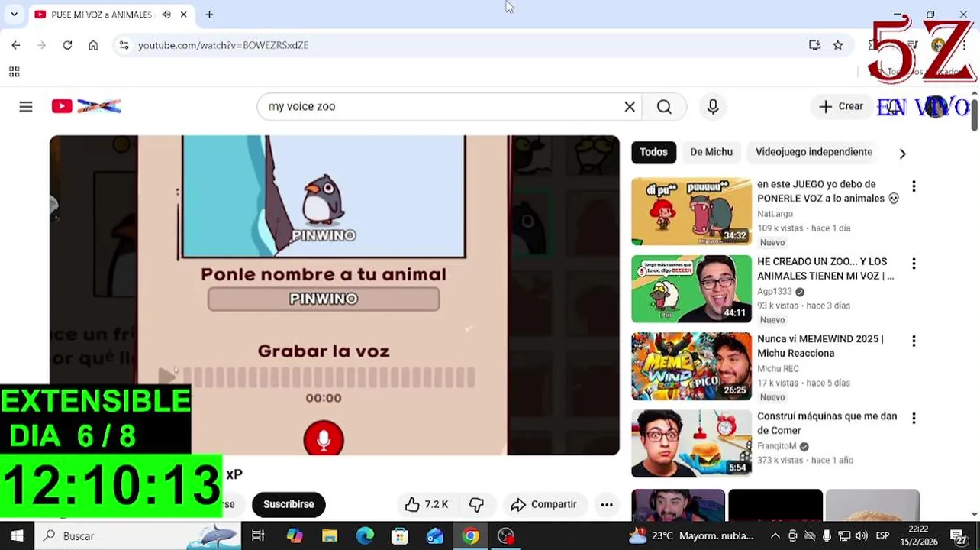Screen dimensions: 980x550
Task: Open the FranqitoM video thumbnail
Action: (691, 443)
